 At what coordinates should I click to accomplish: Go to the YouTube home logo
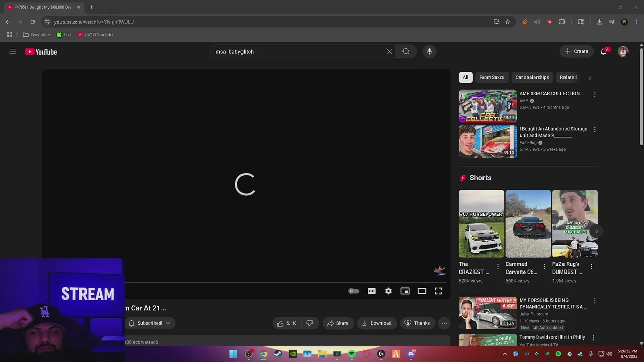click(x=41, y=52)
